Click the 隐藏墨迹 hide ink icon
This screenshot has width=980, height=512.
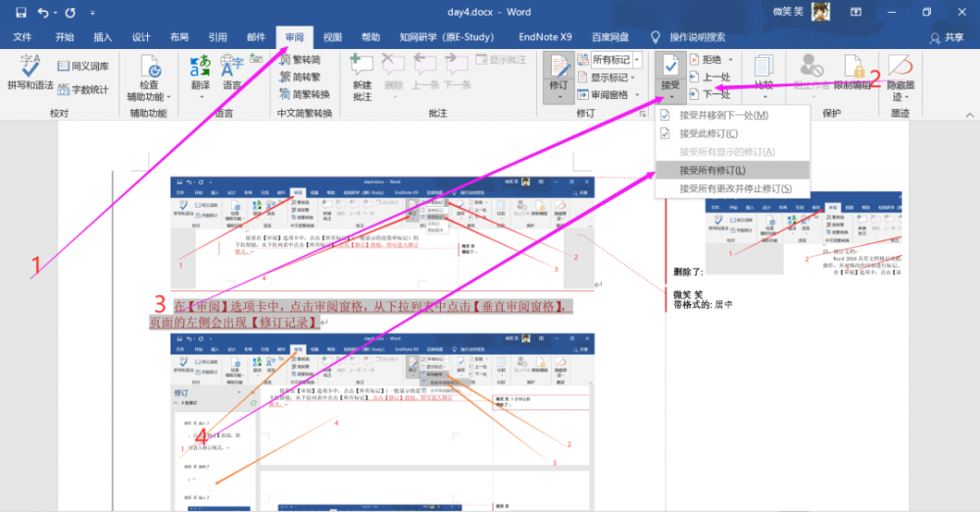900,65
